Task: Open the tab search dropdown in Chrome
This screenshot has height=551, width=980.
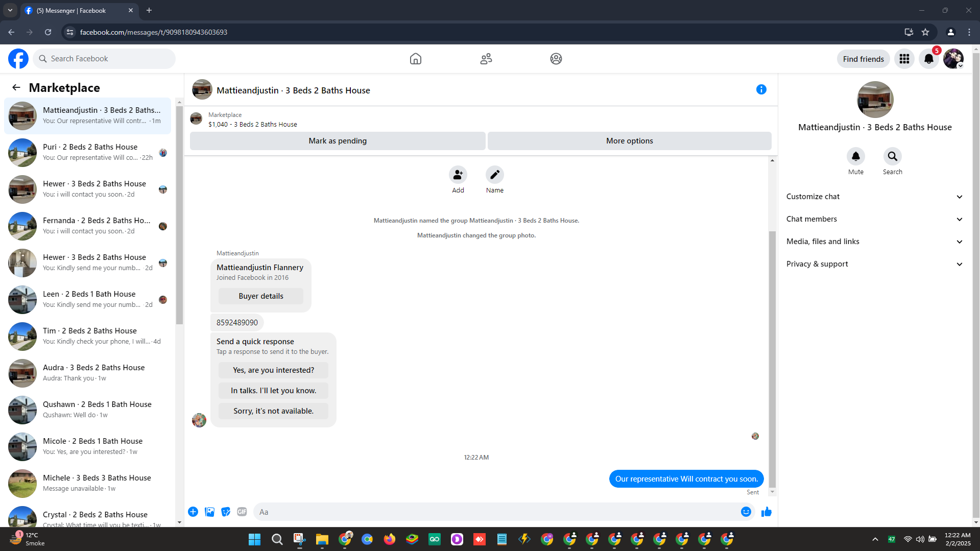Action: (10, 10)
